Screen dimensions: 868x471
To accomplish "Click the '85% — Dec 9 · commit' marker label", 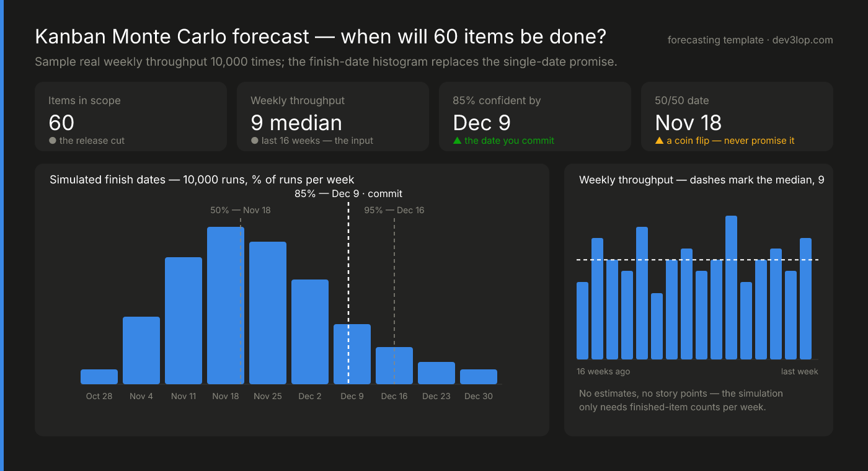I will (348, 194).
